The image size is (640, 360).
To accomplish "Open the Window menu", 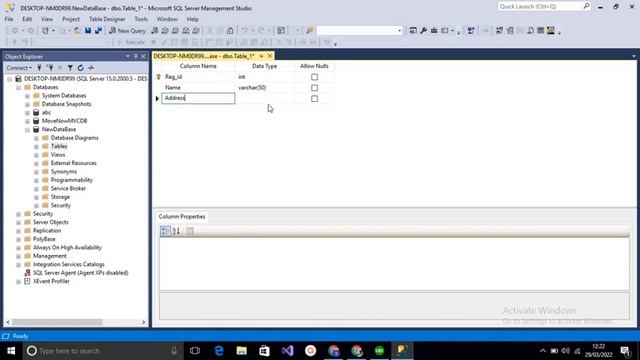I will point(167,19).
